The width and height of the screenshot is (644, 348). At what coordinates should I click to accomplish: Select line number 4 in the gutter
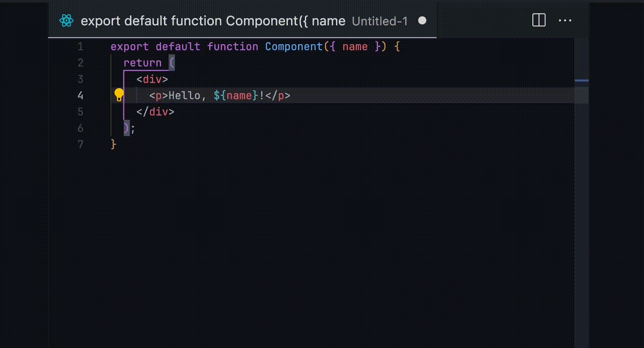point(80,96)
